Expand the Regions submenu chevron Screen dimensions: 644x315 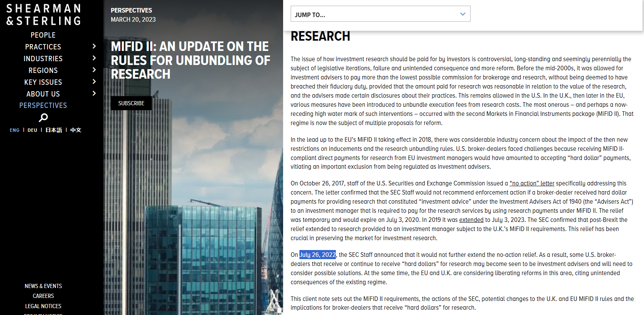[94, 70]
